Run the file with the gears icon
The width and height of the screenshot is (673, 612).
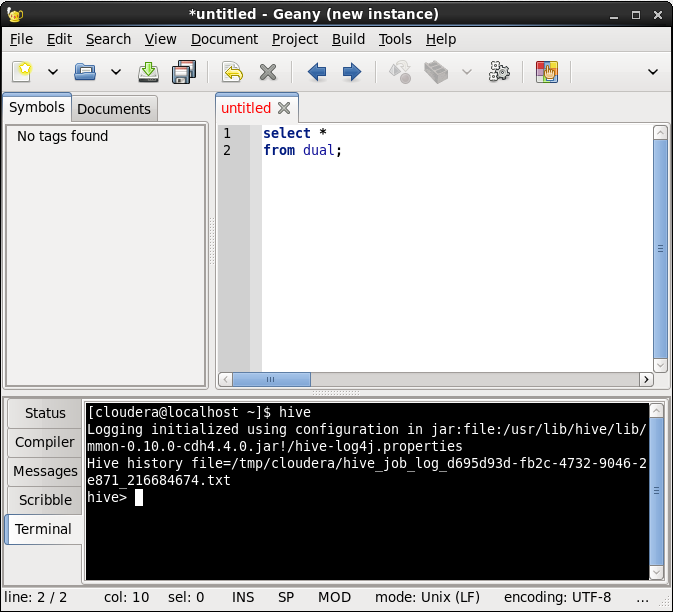[499, 72]
